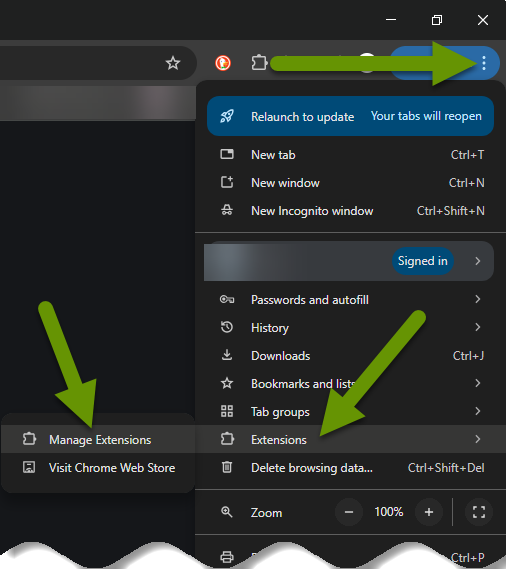Click the New tab icon
The width and height of the screenshot is (506, 569).
click(x=227, y=154)
